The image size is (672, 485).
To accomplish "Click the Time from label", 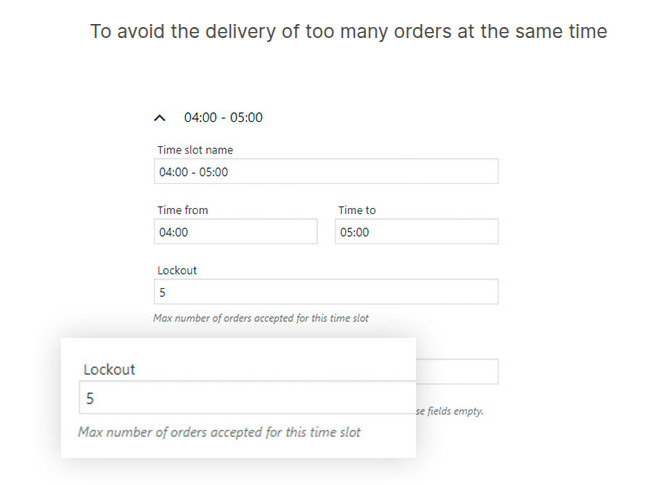I will 183,210.
